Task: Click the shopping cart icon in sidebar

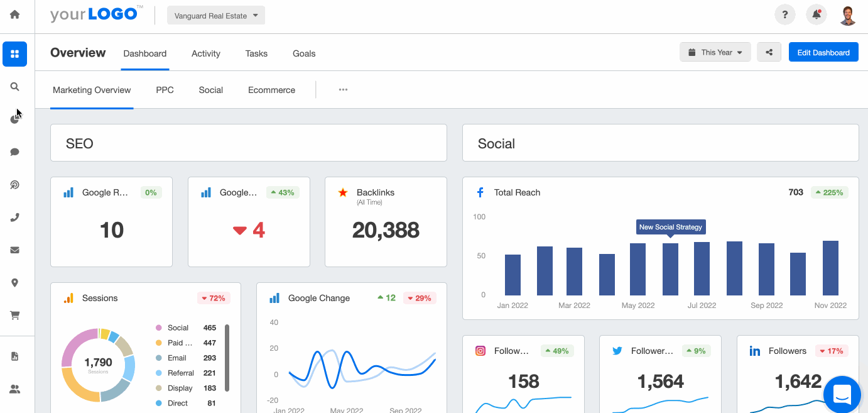Action: tap(14, 315)
